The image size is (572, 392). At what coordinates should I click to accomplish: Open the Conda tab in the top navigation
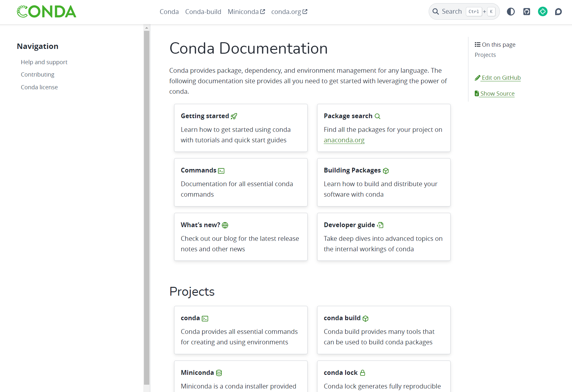tap(169, 12)
